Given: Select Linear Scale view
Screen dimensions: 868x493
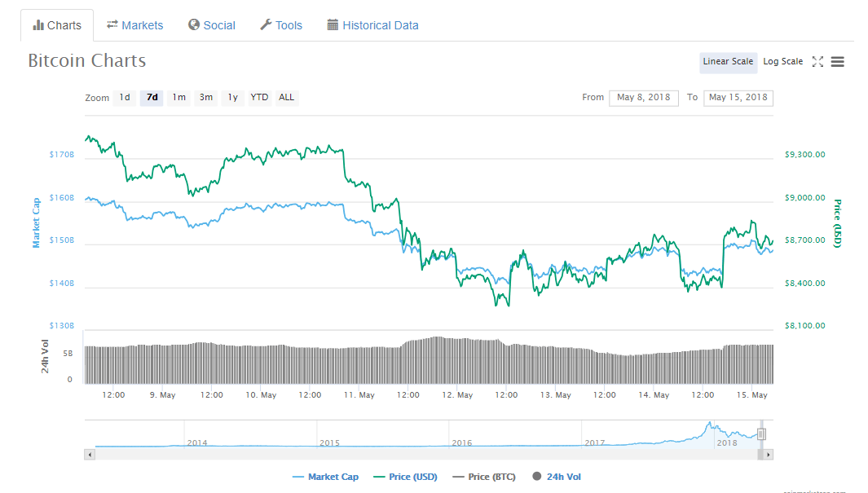Looking at the screenshot, I should [x=728, y=62].
